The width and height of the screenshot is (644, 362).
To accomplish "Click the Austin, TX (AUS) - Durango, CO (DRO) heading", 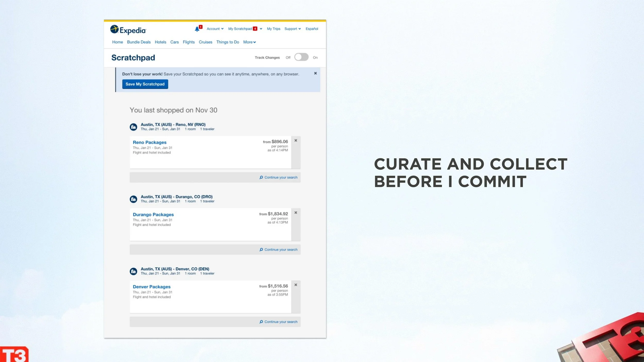I will click(177, 197).
